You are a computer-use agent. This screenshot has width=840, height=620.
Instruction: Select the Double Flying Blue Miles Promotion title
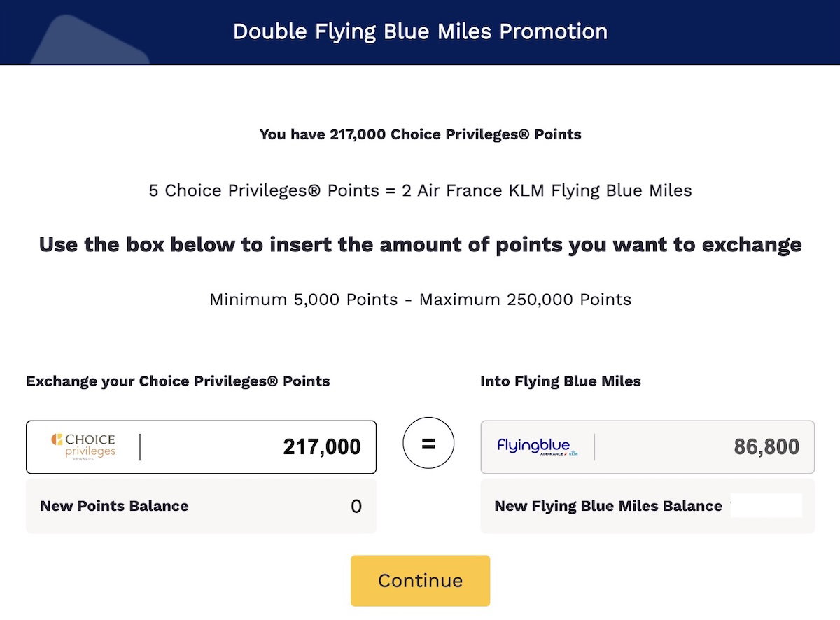tap(420, 31)
